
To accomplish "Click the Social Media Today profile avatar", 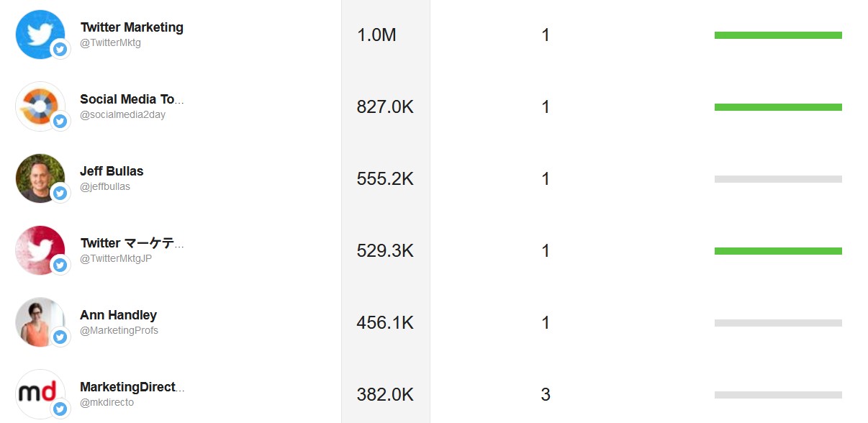I will click(x=40, y=106).
